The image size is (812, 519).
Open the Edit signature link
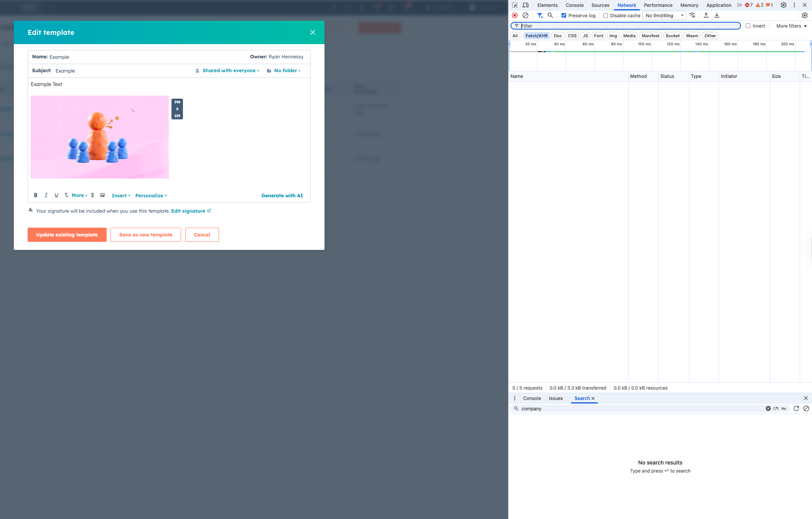[188, 211]
